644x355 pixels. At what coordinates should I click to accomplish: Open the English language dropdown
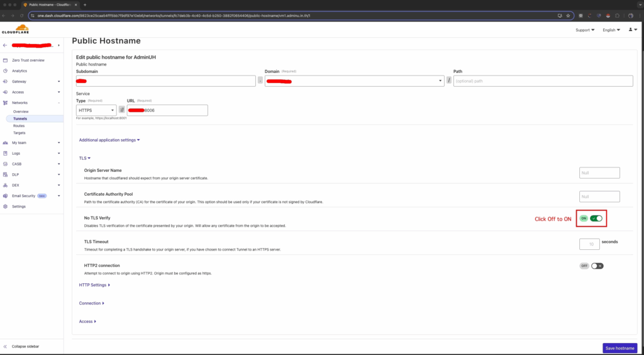(611, 30)
